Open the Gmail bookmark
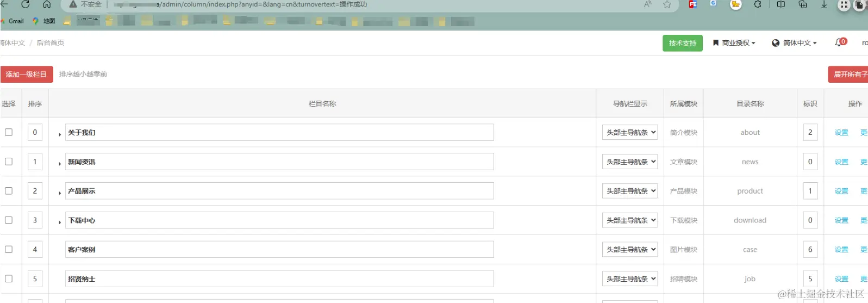Viewport: 868px width, 303px height. pyautogui.click(x=13, y=21)
